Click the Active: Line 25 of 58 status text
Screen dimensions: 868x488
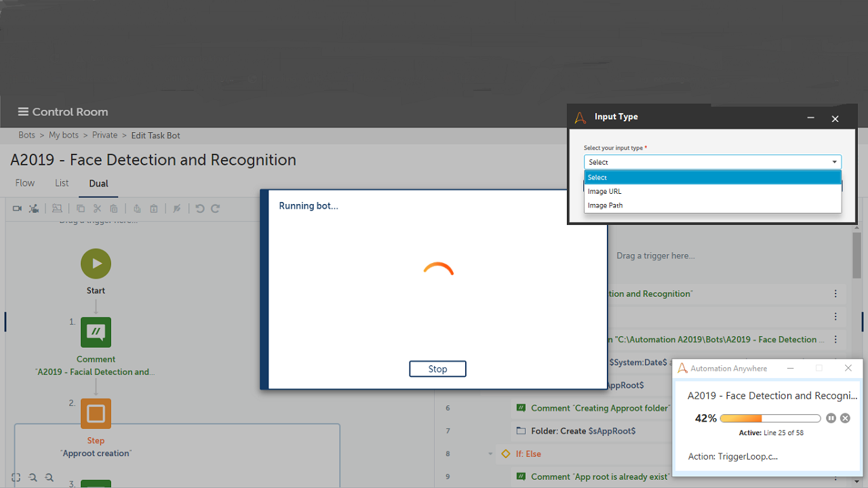[x=771, y=433]
